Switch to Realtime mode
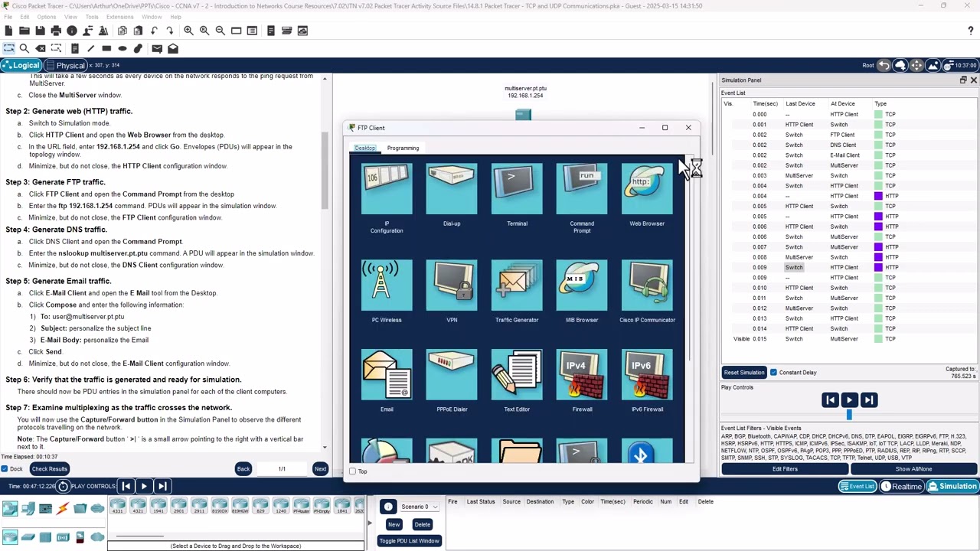 [x=902, y=486]
